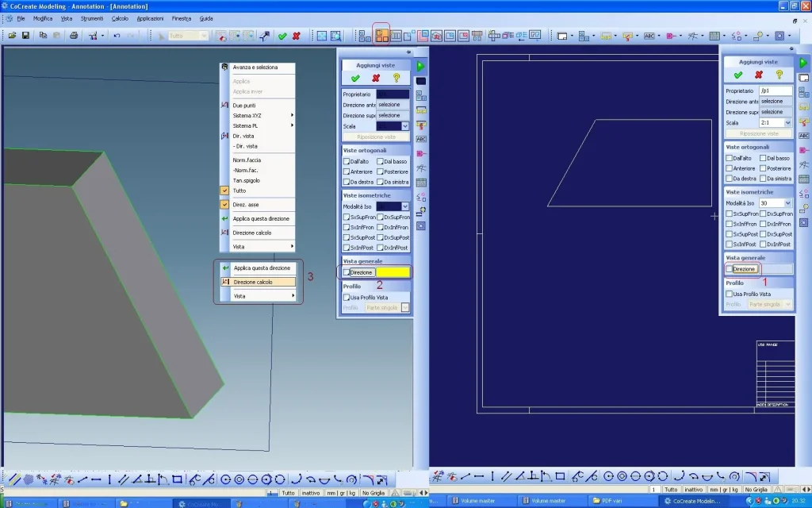The height and width of the screenshot is (508, 812).
Task: Open the Scala dropdown in left panel
Action: point(405,126)
